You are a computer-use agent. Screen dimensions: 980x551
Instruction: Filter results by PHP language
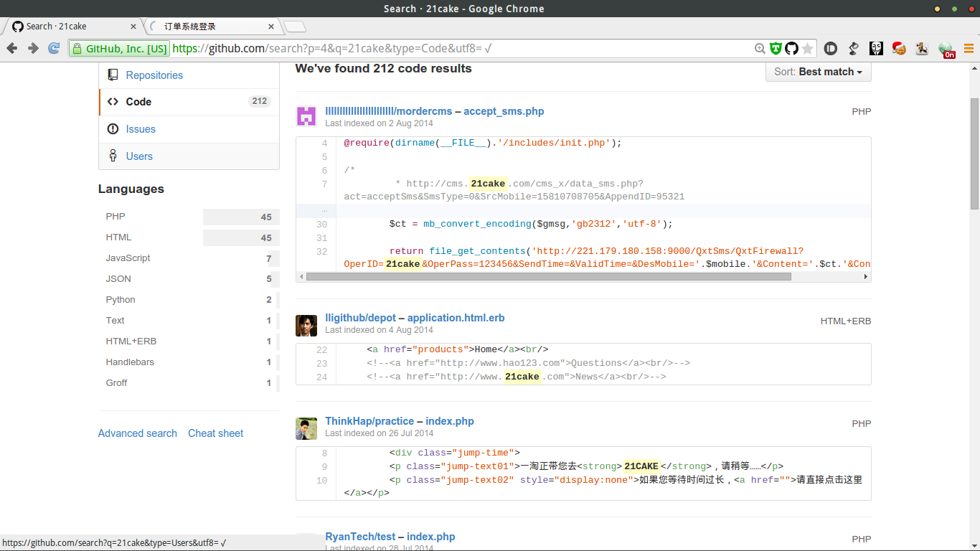(189, 217)
